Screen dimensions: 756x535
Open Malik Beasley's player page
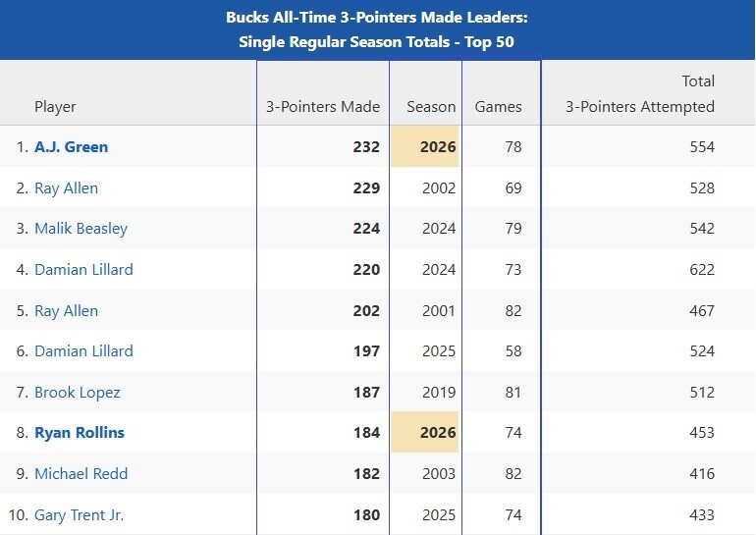[81, 229]
